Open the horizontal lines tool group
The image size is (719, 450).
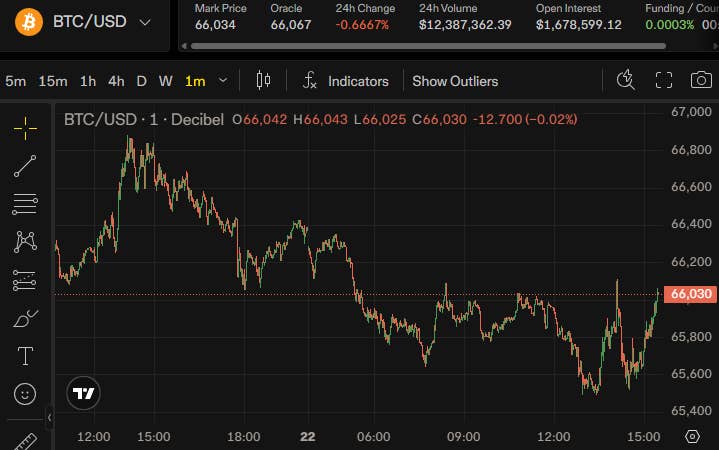click(x=25, y=204)
